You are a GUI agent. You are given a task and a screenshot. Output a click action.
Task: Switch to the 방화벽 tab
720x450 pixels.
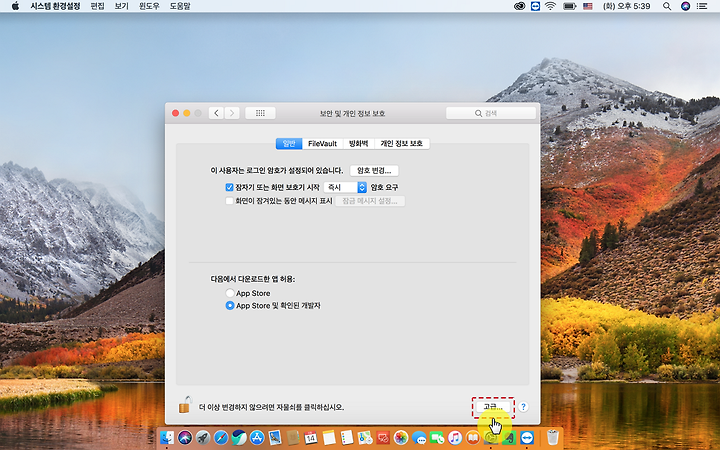(x=359, y=143)
